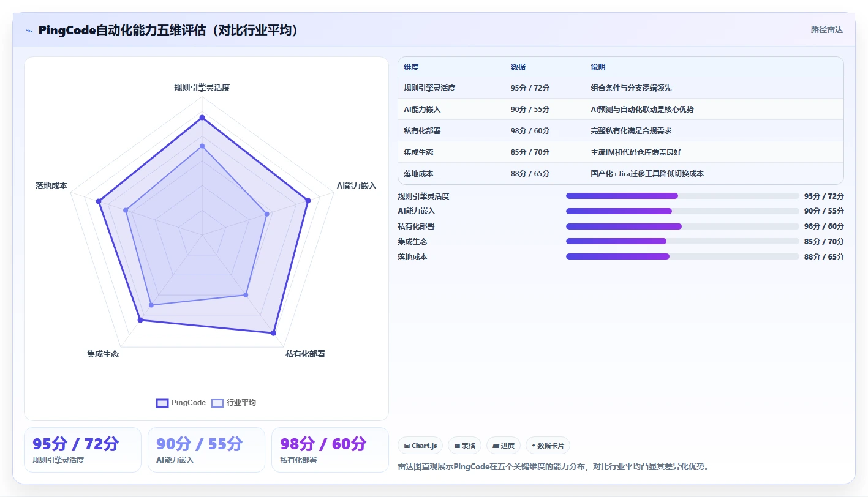
Task: Click the PingCode自动化能力五维评估 title text
Action: pos(168,31)
